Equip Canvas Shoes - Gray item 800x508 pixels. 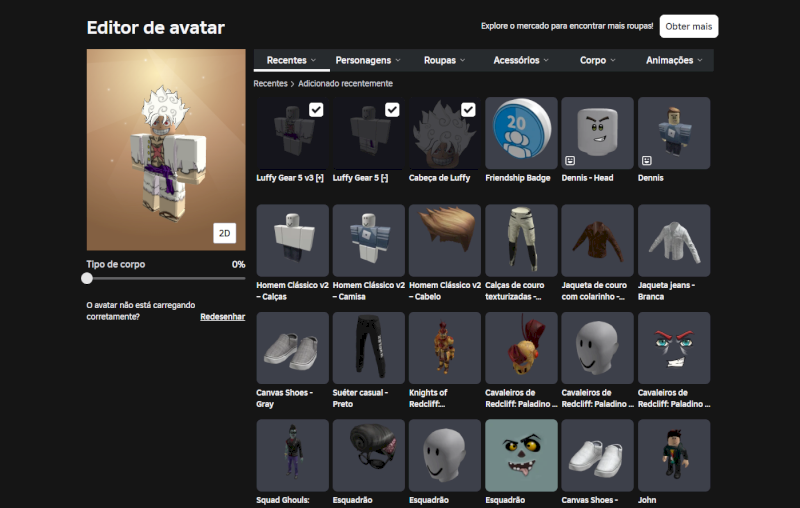[292, 348]
